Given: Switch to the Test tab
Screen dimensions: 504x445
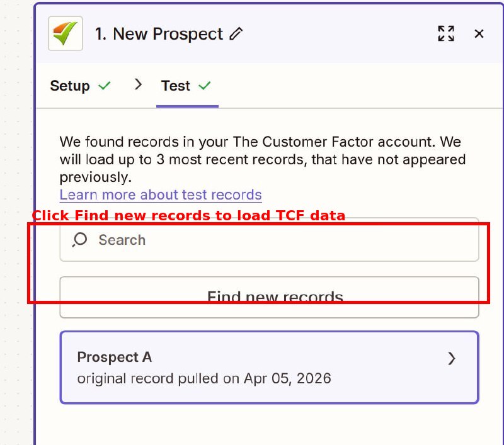Looking at the screenshot, I should click(x=175, y=85).
